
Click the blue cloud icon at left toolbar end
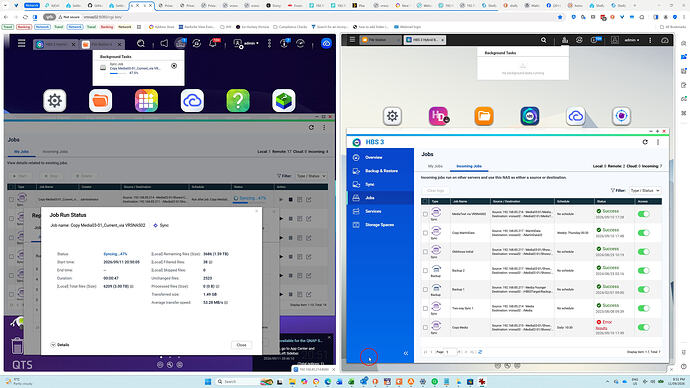[x=326, y=44]
